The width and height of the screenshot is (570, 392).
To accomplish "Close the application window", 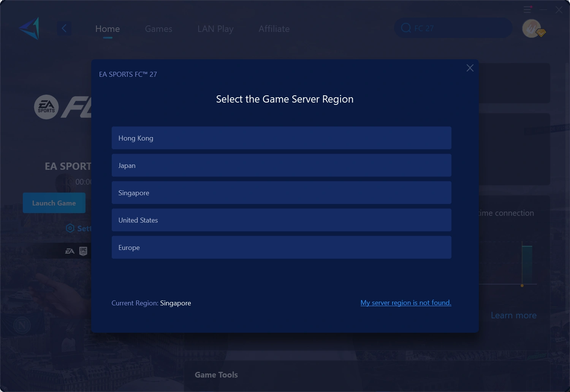I will pos(559,10).
